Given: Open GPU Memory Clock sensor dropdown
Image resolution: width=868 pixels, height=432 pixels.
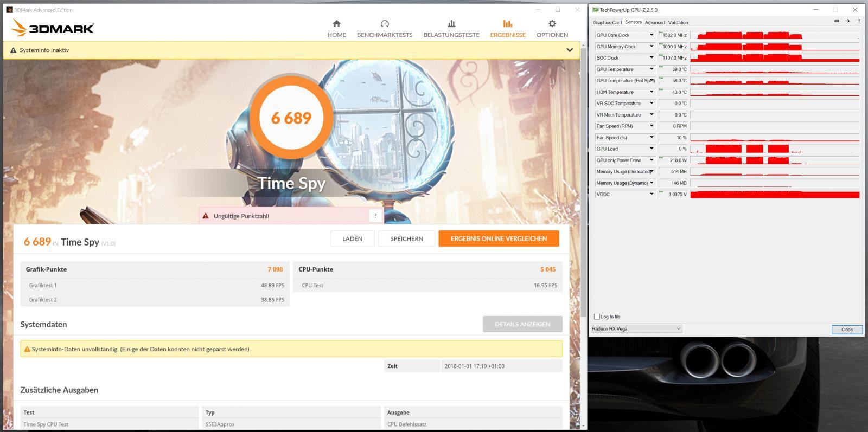Looking at the screenshot, I should (x=652, y=47).
